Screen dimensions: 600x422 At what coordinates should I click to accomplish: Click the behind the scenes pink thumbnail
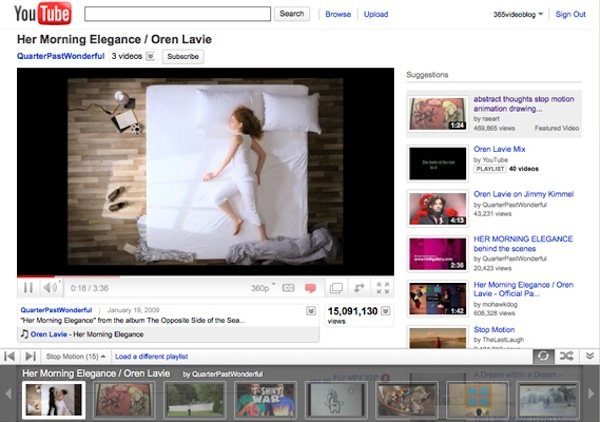pyautogui.click(x=438, y=254)
